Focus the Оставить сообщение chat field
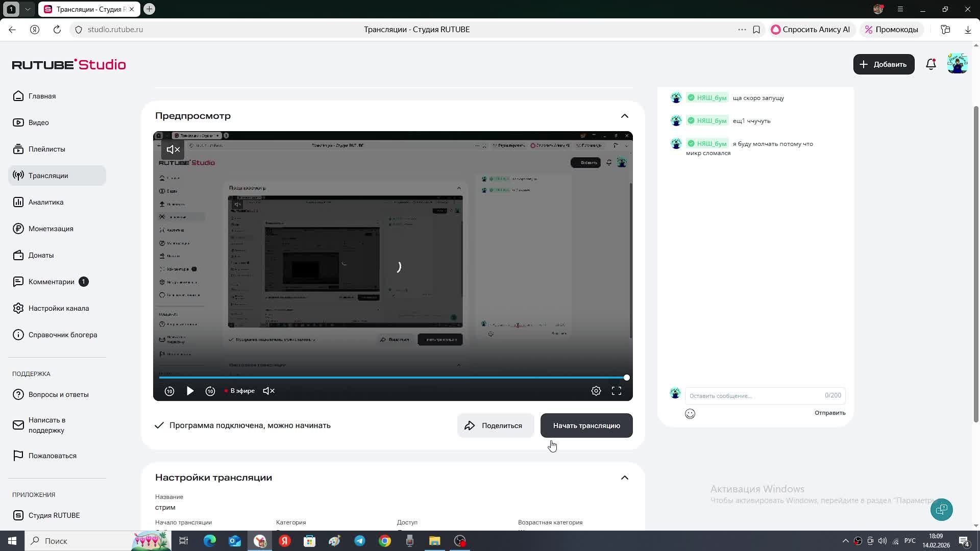 755,396
